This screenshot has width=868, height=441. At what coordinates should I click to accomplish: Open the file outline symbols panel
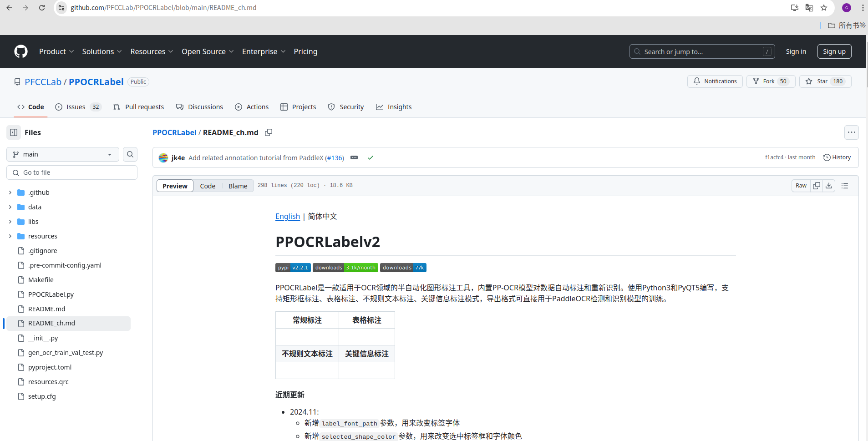[845, 185]
